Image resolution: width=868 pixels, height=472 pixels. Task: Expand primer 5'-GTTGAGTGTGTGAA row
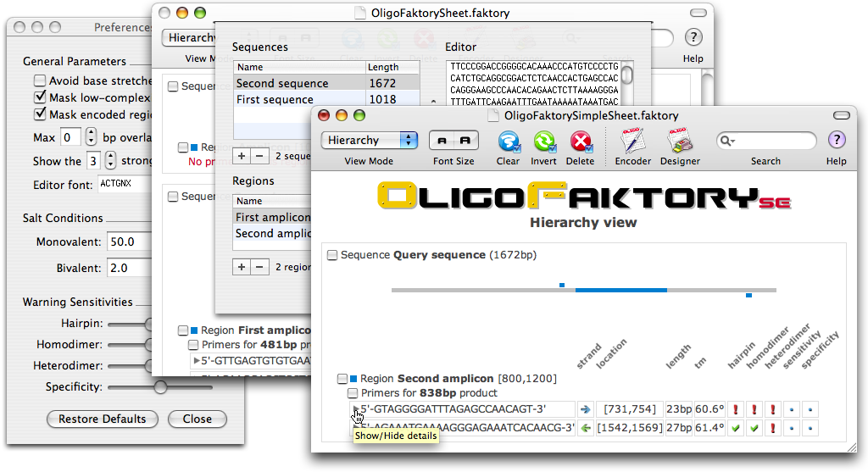point(196,361)
